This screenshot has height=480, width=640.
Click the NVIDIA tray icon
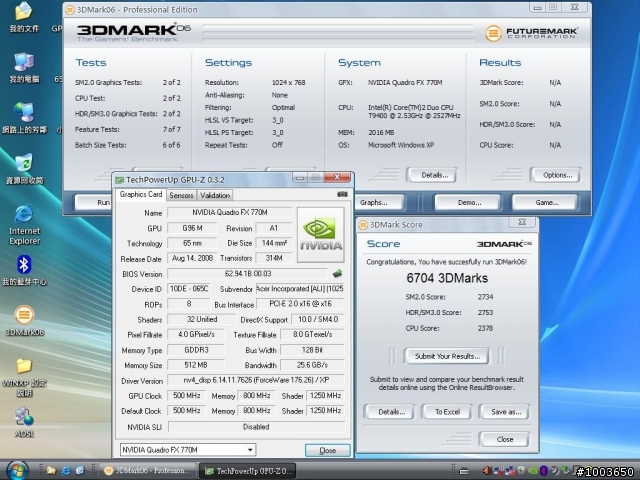[x=533, y=471]
